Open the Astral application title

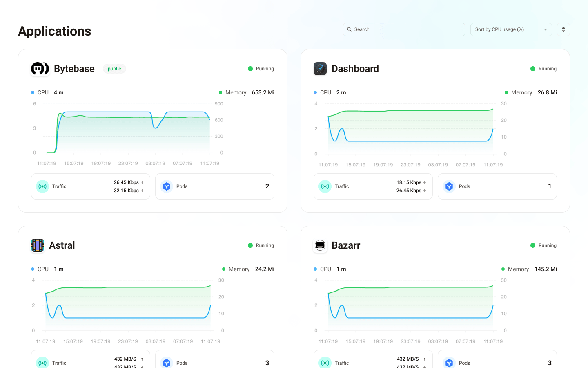[62, 245]
